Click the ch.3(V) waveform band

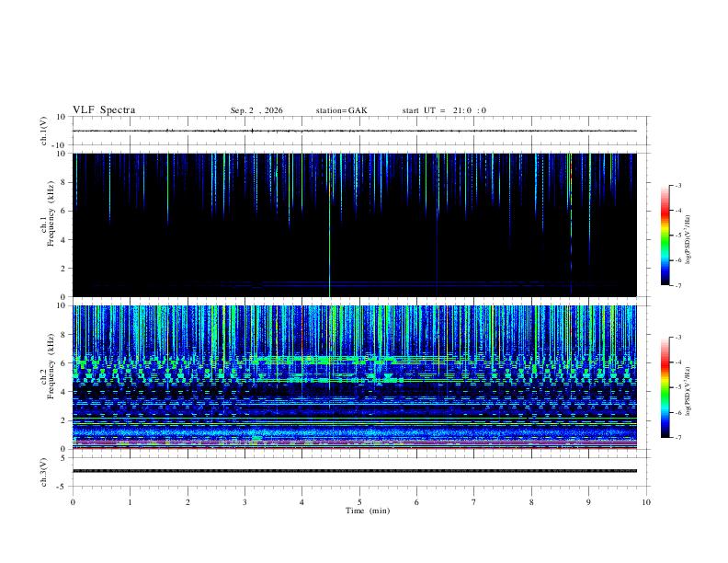(354, 471)
